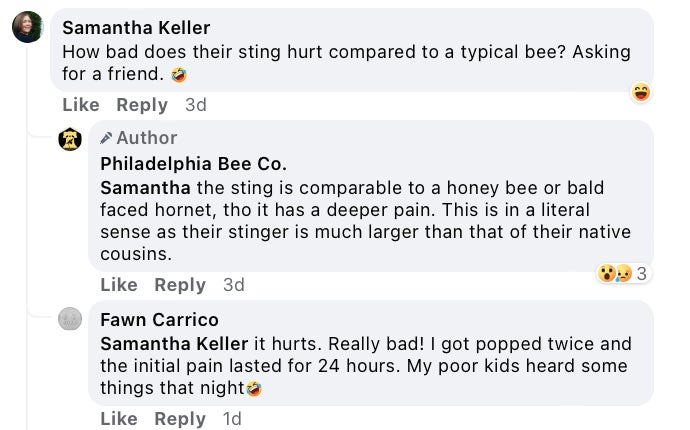Image resolution: width=690 pixels, height=430 pixels.
Task: Like Fawn Carrico's reply
Action: (x=119, y=419)
